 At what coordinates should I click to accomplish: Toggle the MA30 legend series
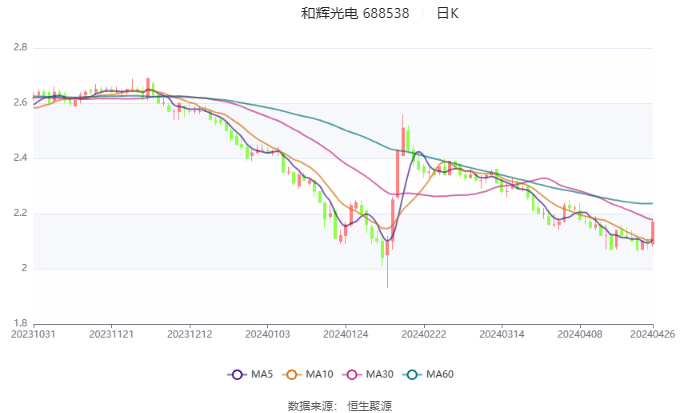click(x=368, y=374)
